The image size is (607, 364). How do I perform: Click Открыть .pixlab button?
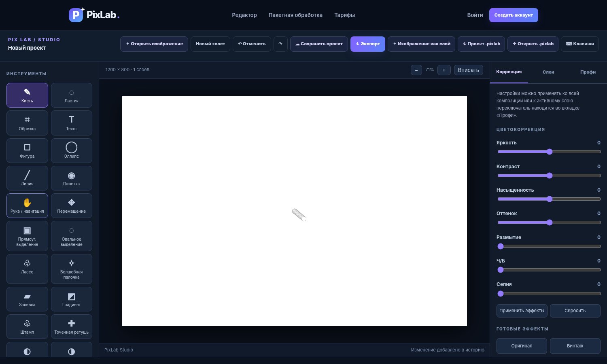(533, 44)
